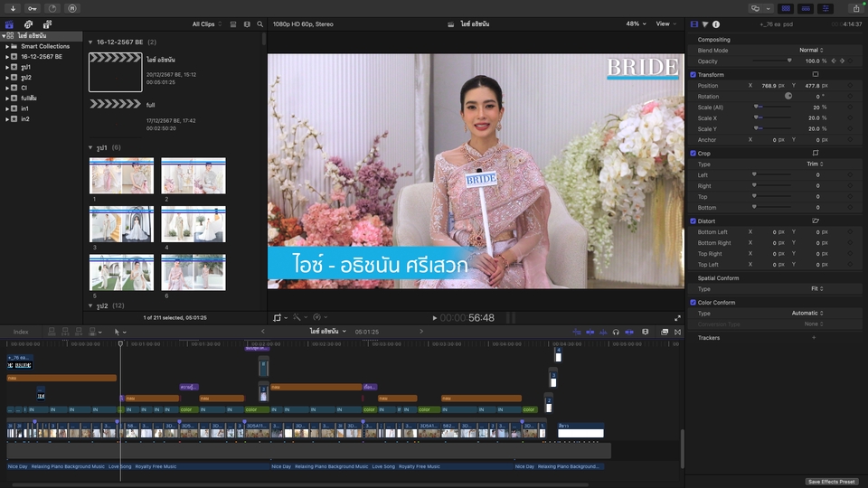The image size is (868, 488).
Task: Open Color Conform Type Automatic dropdown
Action: pyautogui.click(x=807, y=314)
